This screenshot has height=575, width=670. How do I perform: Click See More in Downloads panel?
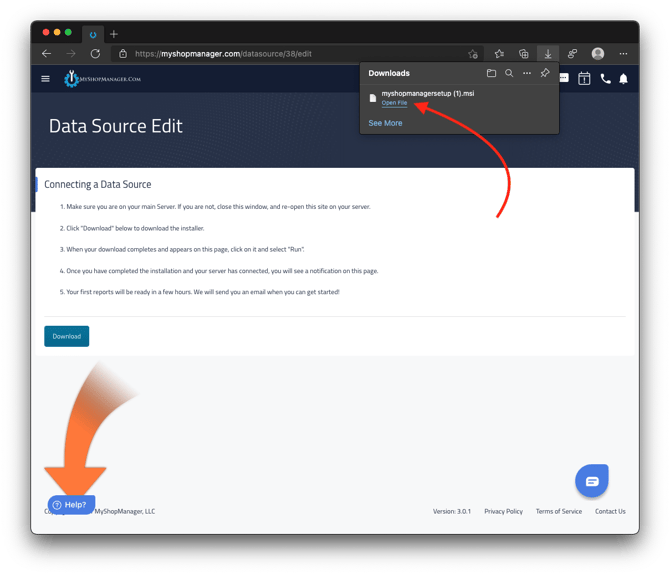point(385,123)
